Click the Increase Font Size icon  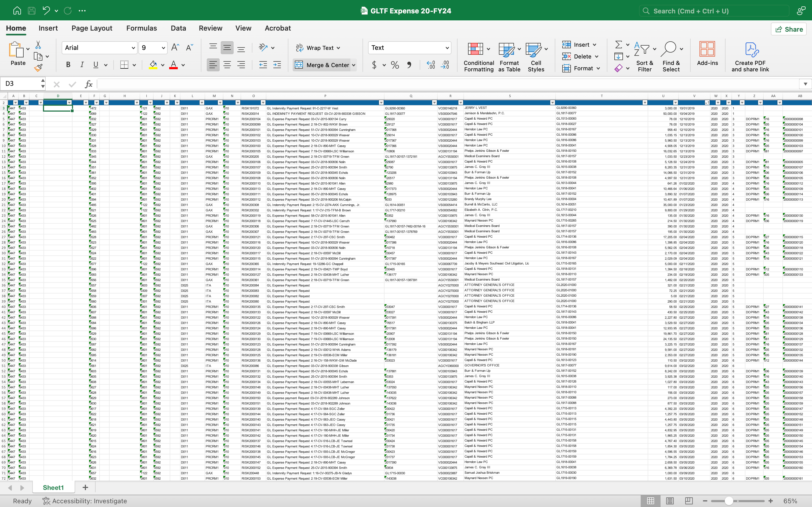pos(175,48)
